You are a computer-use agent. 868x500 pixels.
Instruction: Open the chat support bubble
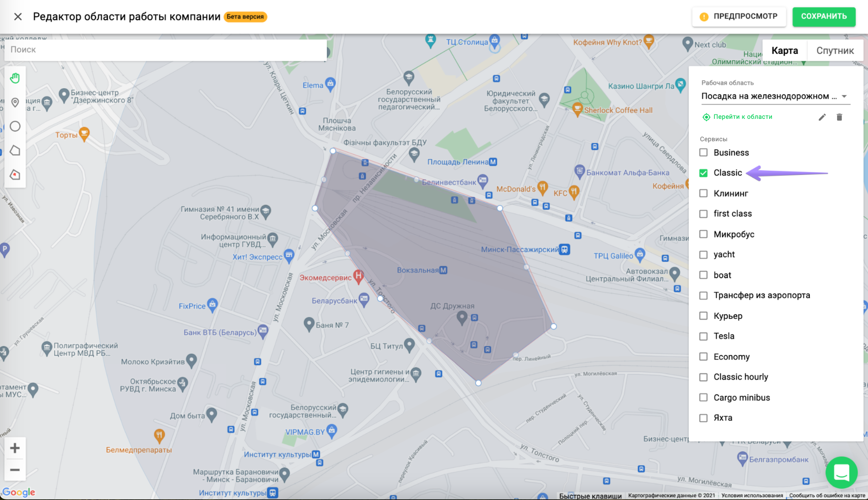click(x=841, y=473)
